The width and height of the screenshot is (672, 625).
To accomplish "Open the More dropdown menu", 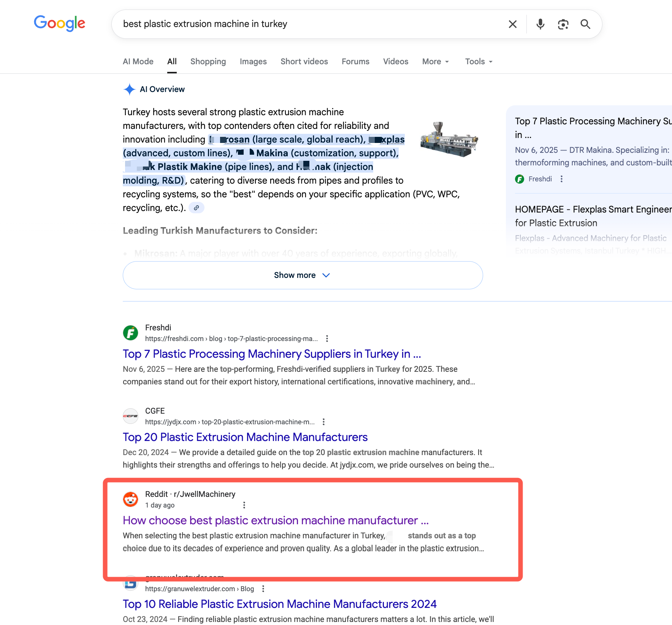I will pos(436,62).
